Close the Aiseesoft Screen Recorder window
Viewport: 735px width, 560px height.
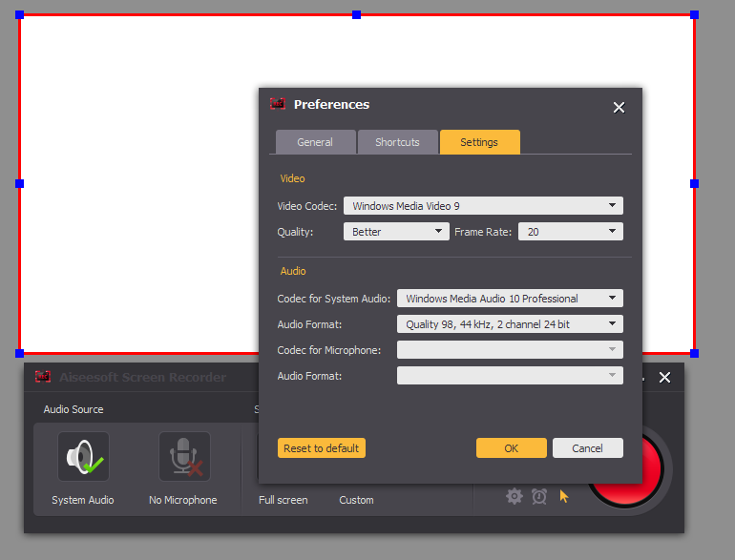click(664, 377)
